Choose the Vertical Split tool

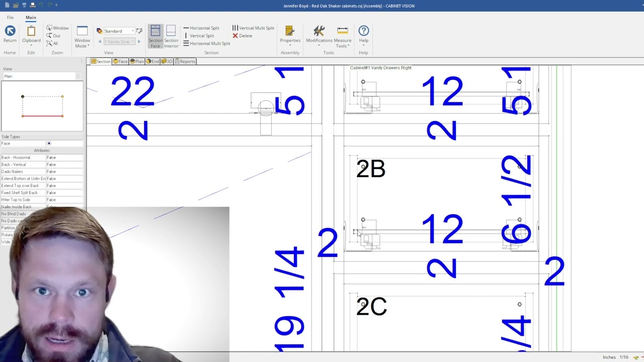[199, 36]
